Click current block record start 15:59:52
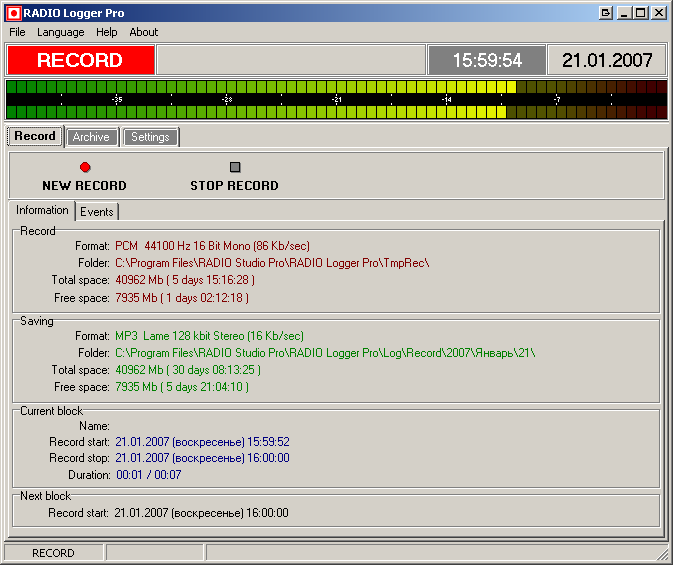 click(203, 442)
